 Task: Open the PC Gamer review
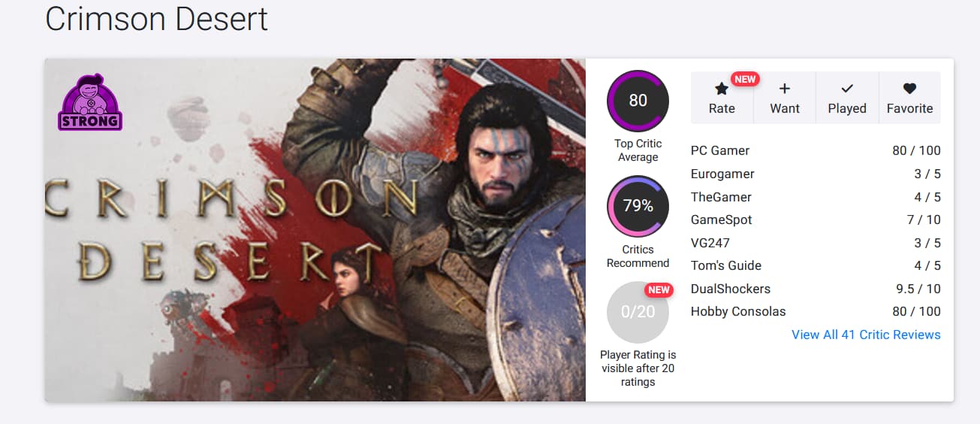click(x=720, y=150)
